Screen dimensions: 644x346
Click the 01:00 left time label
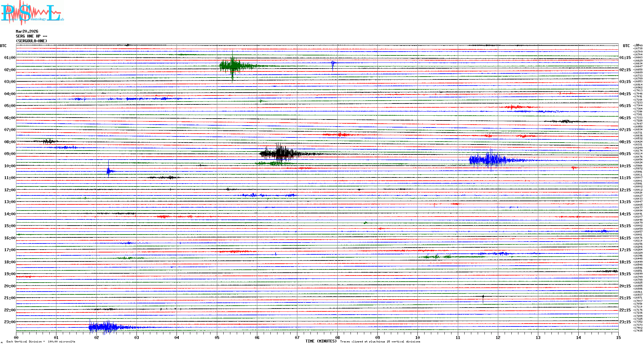(x=10, y=58)
